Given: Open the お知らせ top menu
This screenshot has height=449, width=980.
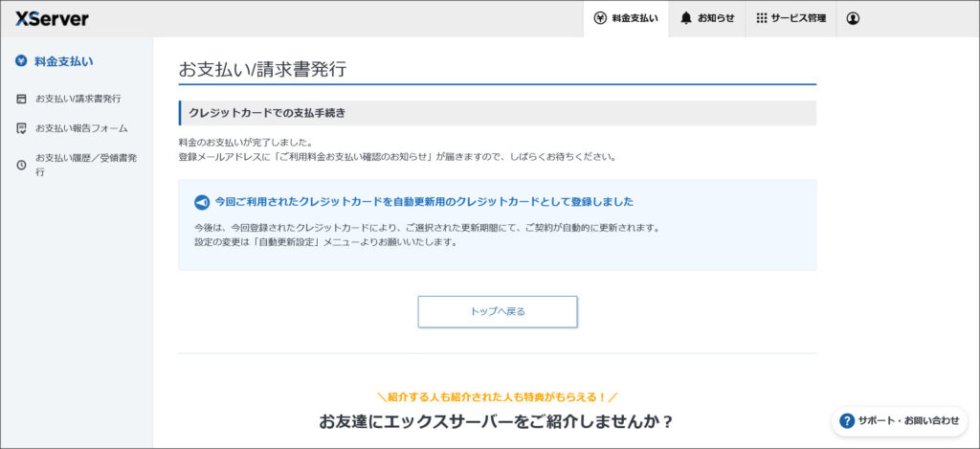Looking at the screenshot, I should [x=707, y=19].
